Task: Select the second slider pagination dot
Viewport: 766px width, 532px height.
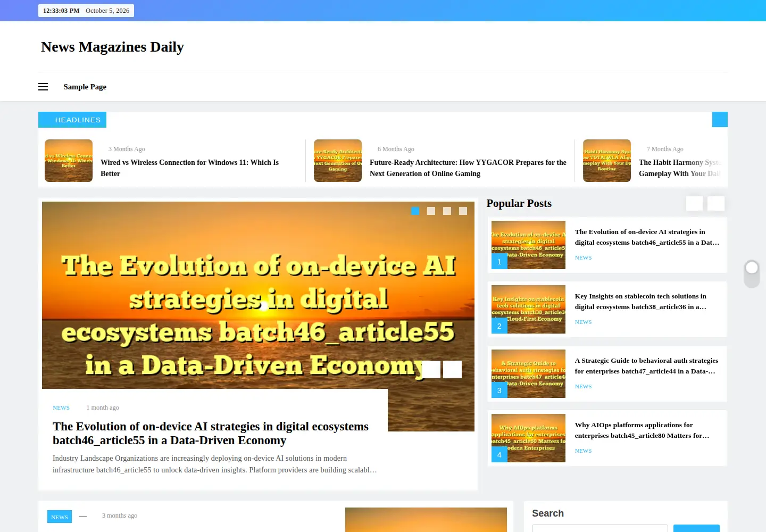Action: (x=431, y=211)
